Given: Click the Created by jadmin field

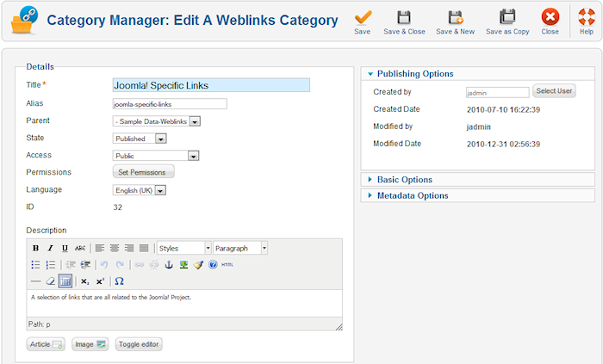Looking at the screenshot, I should (x=498, y=93).
